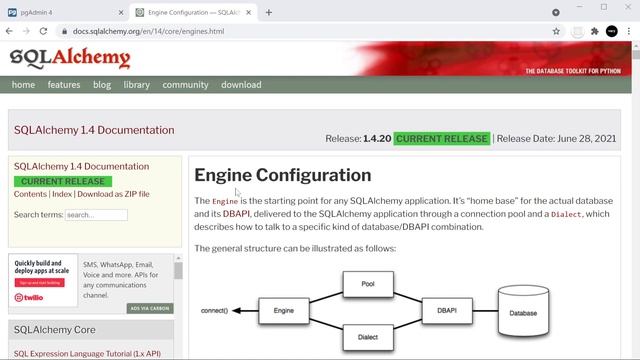Open the extensions puzzle icon
This screenshot has height=360, width=640.
[x=595, y=31]
